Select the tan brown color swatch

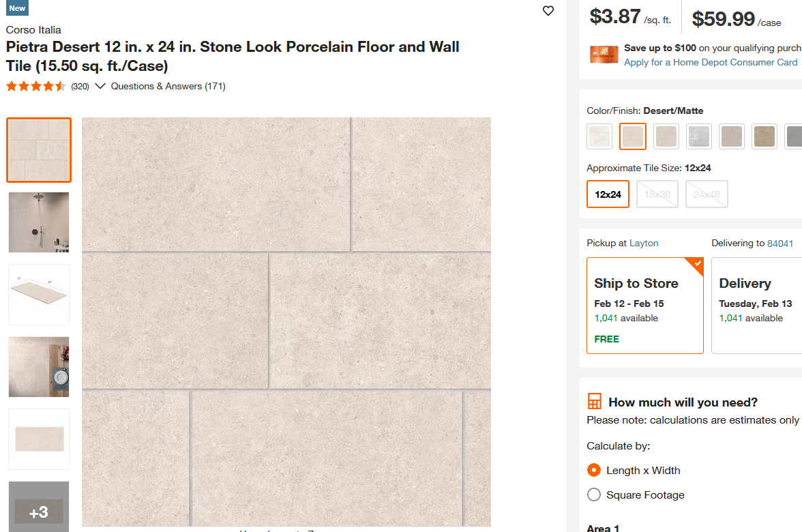[x=764, y=136]
